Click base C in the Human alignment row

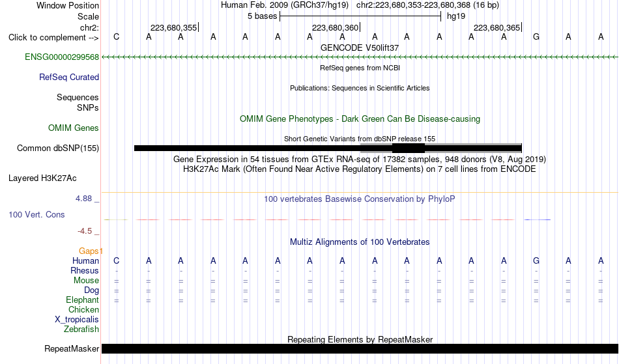click(116, 261)
